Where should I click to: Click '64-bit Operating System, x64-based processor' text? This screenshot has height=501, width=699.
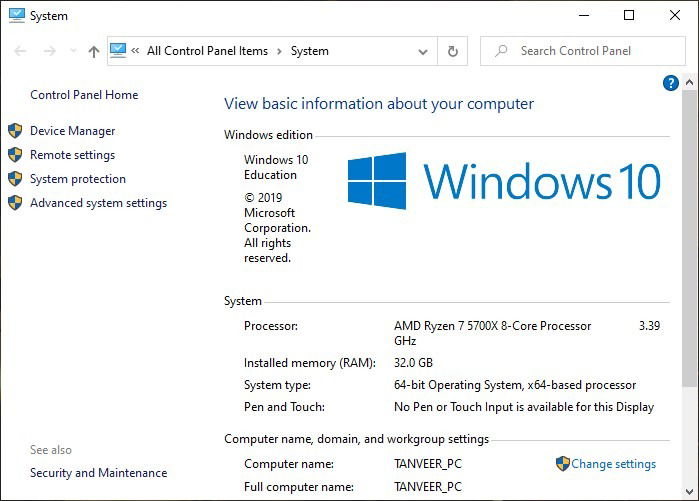click(515, 385)
